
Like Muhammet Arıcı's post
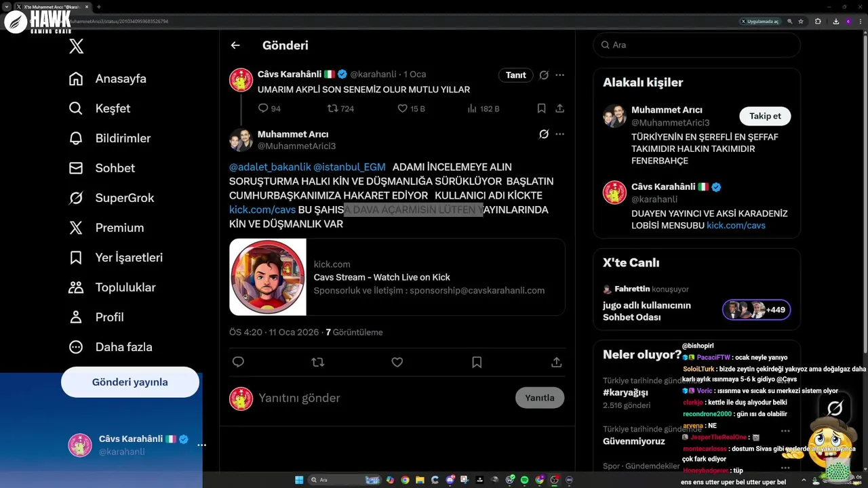(x=397, y=363)
